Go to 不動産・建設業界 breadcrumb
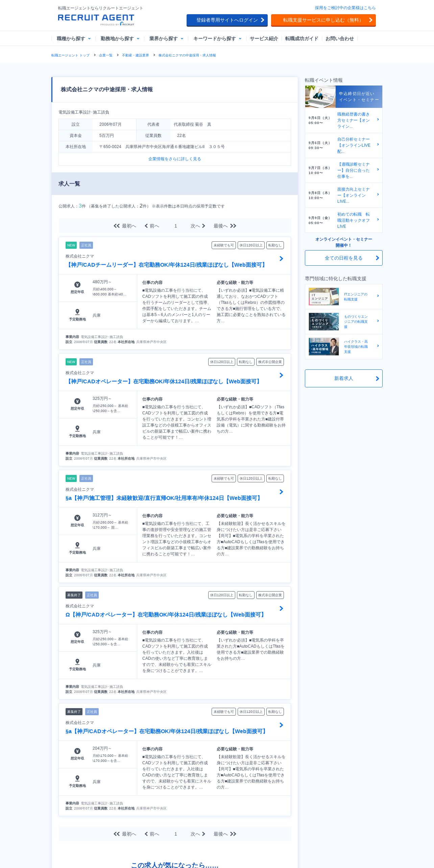Image resolution: width=434 pixels, height=868 pixels. tap(136, 55)
